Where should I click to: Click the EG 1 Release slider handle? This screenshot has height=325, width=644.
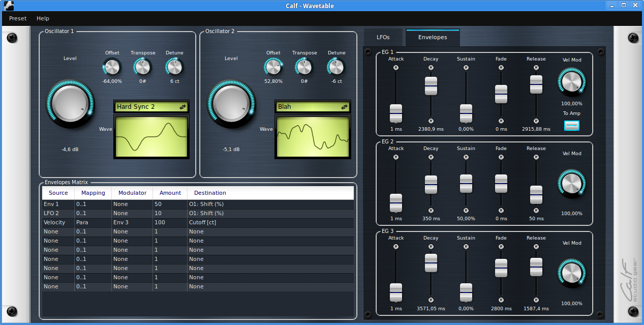(536, 84)
